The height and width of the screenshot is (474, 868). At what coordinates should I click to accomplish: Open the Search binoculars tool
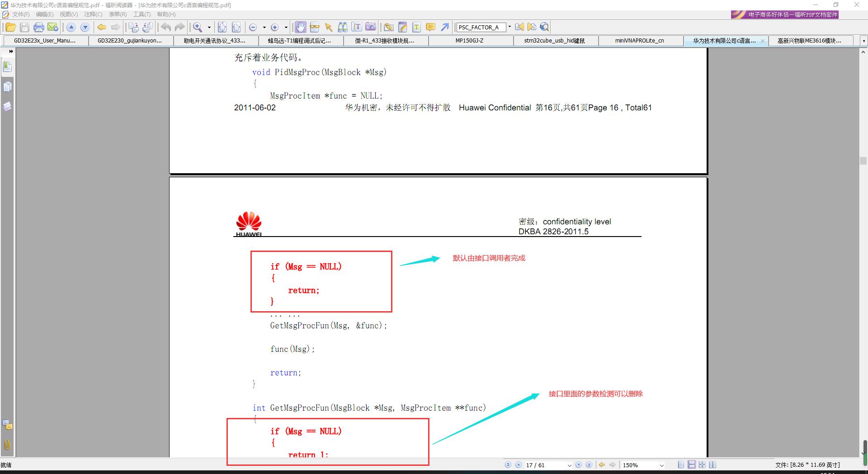[x=343, y=27]
